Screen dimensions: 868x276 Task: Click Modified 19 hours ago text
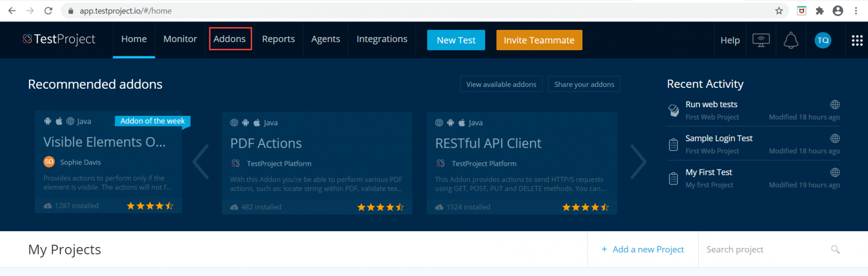pyautogui.click(x=804, y=185)
